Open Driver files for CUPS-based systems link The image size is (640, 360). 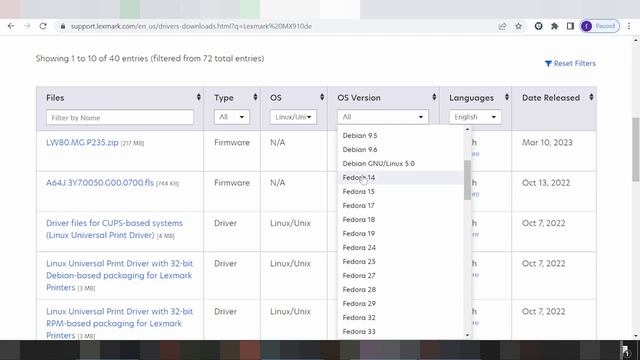tap(114, 229)
